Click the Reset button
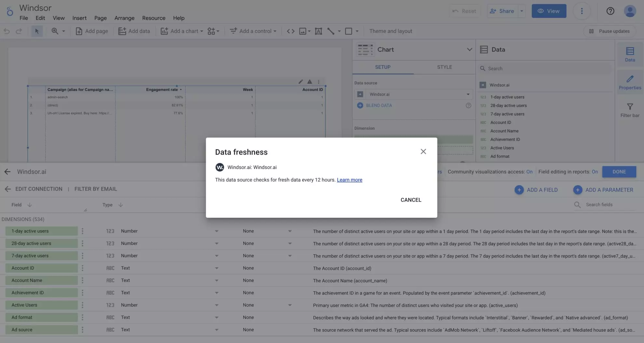 (464, 11)
